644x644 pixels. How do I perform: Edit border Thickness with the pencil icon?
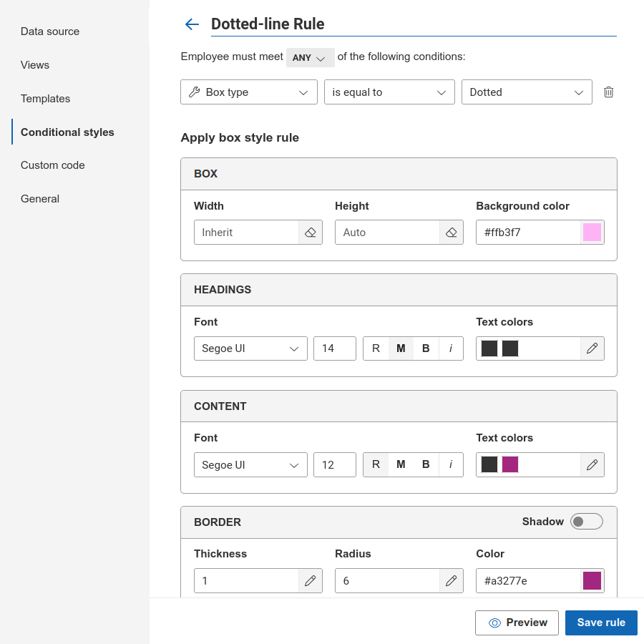(310, 581)
